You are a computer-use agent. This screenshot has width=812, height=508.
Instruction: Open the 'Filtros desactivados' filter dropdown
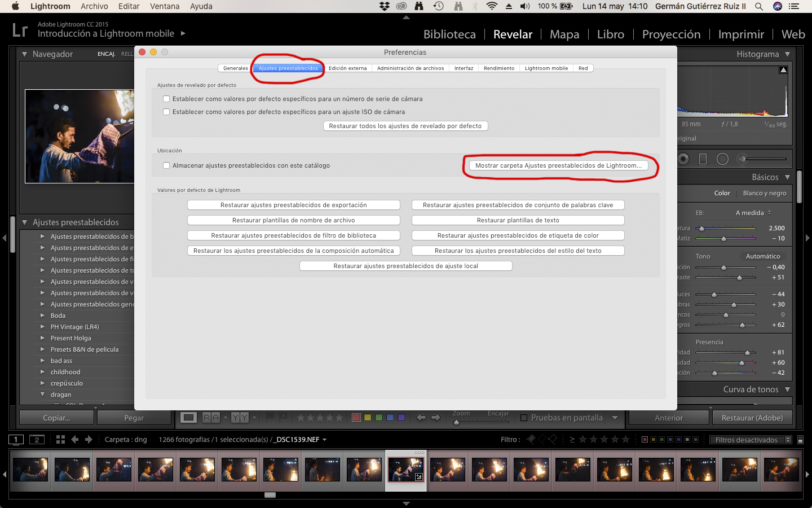click(x=751, y=440)
